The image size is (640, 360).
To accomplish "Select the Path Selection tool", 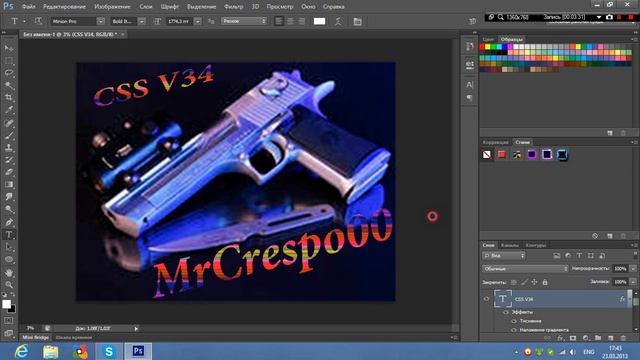I will click(x=9, y=247).
